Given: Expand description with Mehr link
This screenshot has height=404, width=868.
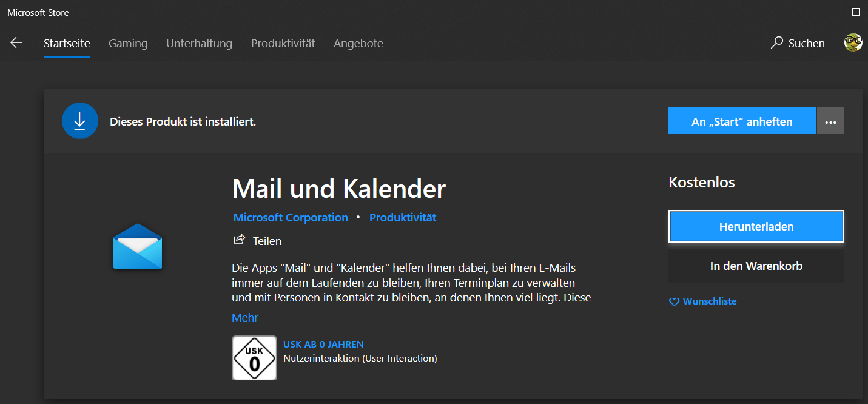Looking at the screenshot, I should 245,317.
